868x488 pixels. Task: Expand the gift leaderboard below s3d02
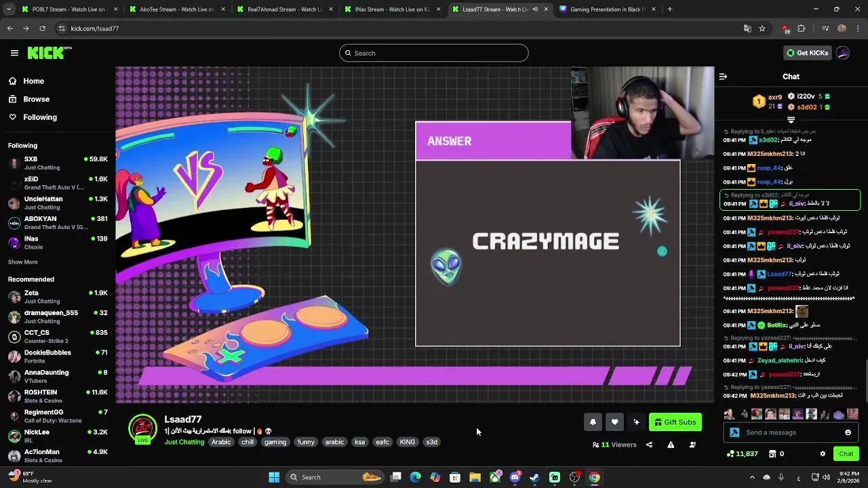(x=791, y=120)
